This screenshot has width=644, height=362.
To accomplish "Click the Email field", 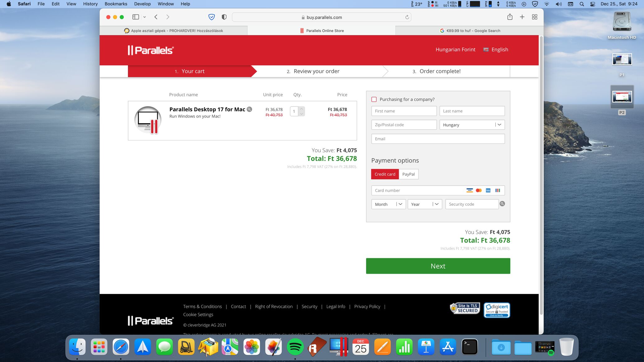I will click(x=438, y=139).
